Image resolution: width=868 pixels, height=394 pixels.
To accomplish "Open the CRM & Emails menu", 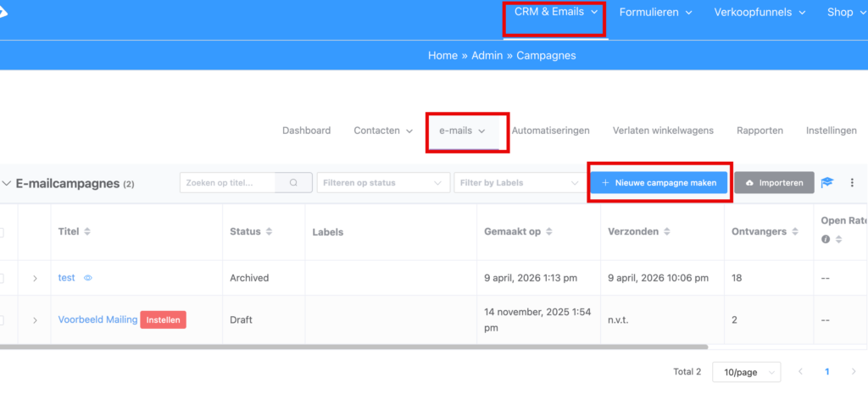I will (556, 12).
